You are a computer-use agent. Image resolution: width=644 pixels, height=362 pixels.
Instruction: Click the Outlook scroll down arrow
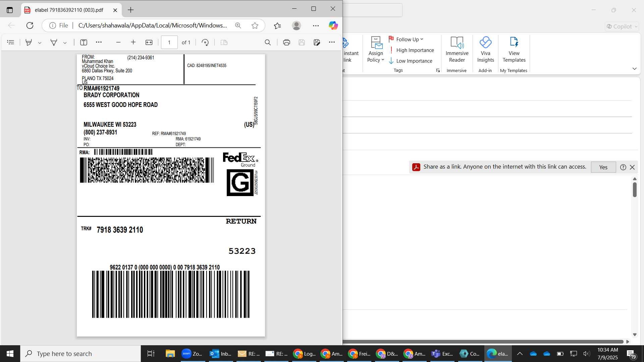pyautogui.click(x=635, y=335)
